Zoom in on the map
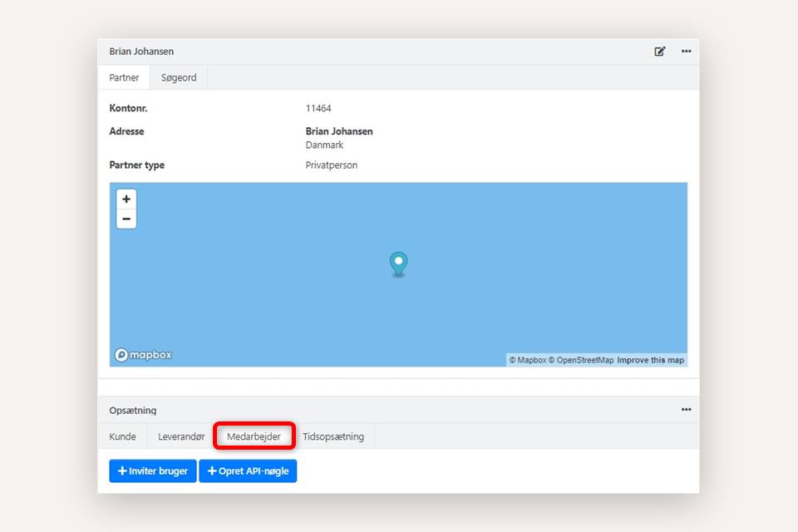 tap(126, 199)
